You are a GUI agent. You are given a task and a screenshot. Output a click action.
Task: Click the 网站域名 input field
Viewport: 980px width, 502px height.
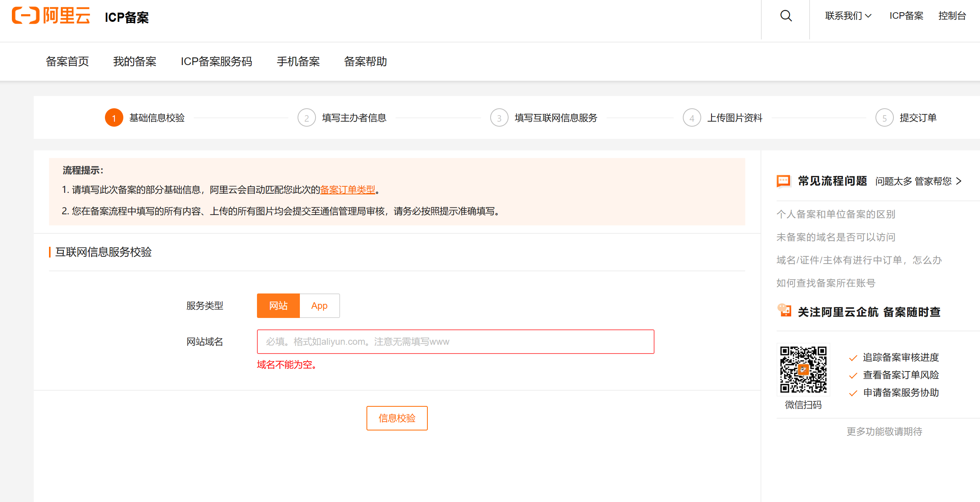455,342
